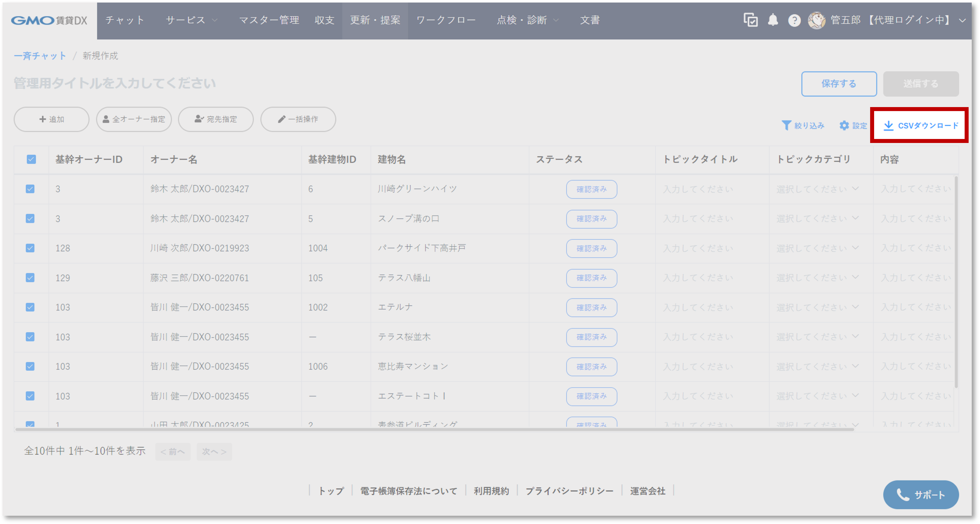Screen dimensions: 980x524
Task: Select マスター管理 in the navigation bar
Action: pyautogui.click(x=269, y=20)
